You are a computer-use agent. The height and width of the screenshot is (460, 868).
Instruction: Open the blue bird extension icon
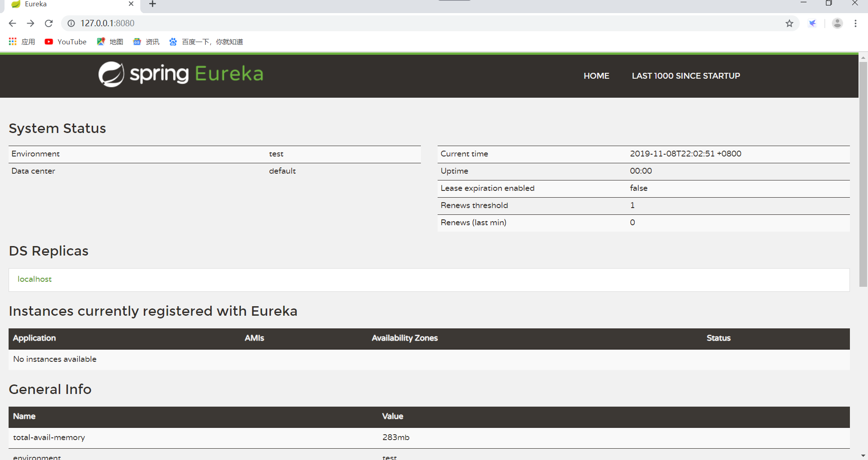tap(812, 23)
